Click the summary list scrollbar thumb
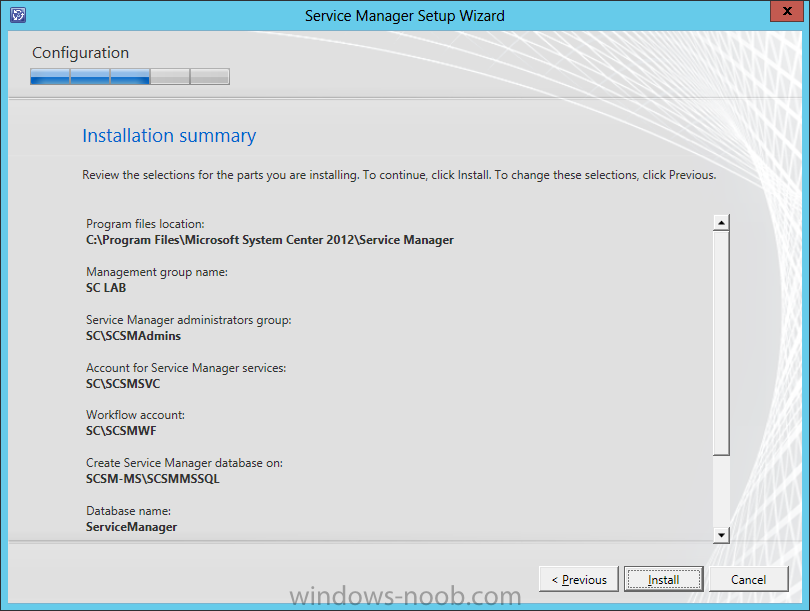The height and width of the screenshot is (611, 810). (x=721, y=343)
